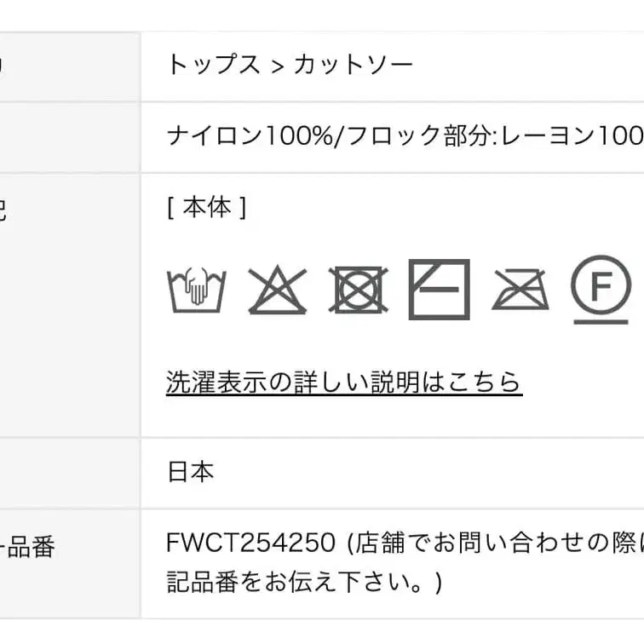Click the do-not-tumble-dry crossed square symbol
The image size is (644, 644).
pyautogui.click(x=358, y=290)
